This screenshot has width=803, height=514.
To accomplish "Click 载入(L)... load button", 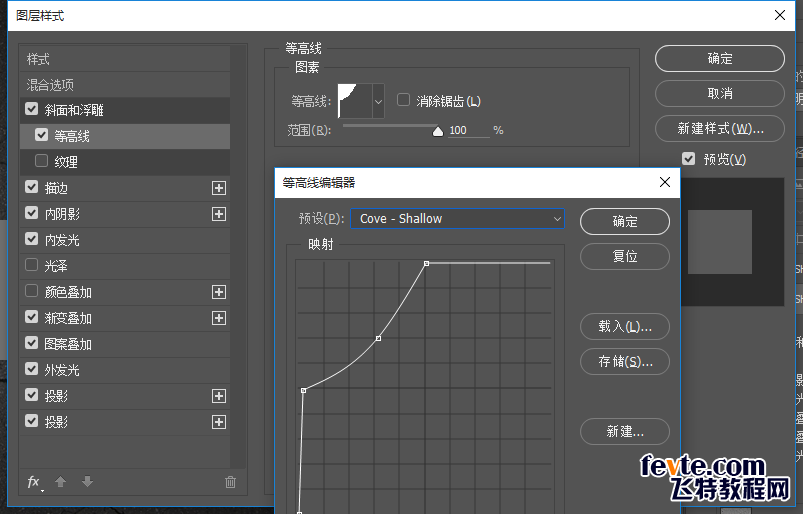I will click(625, 326).
